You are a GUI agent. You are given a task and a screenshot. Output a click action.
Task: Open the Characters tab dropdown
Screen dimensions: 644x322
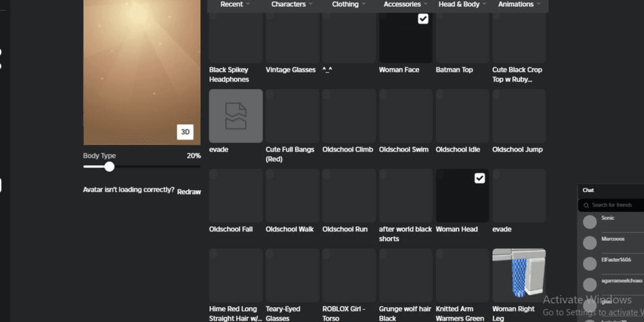point(292,4)
